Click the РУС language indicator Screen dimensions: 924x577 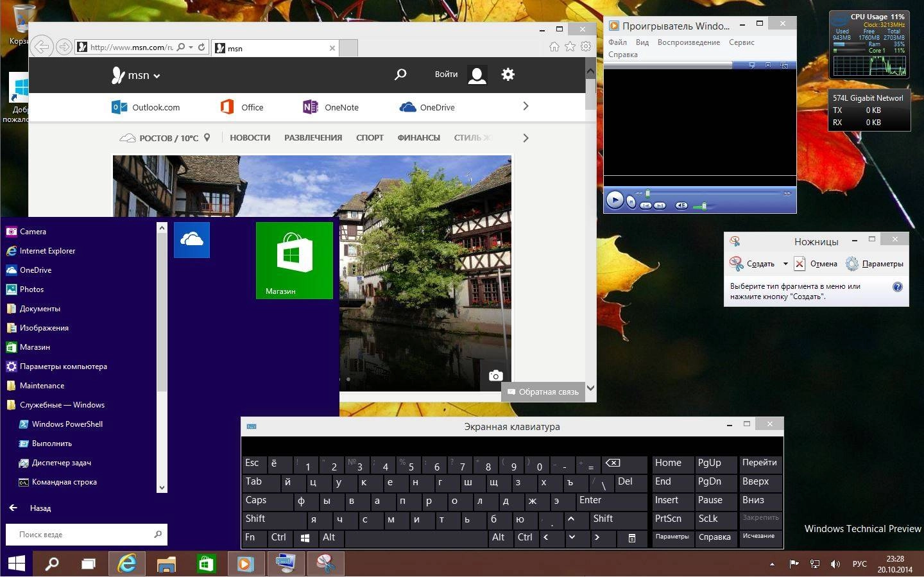(x=859, y=564)
